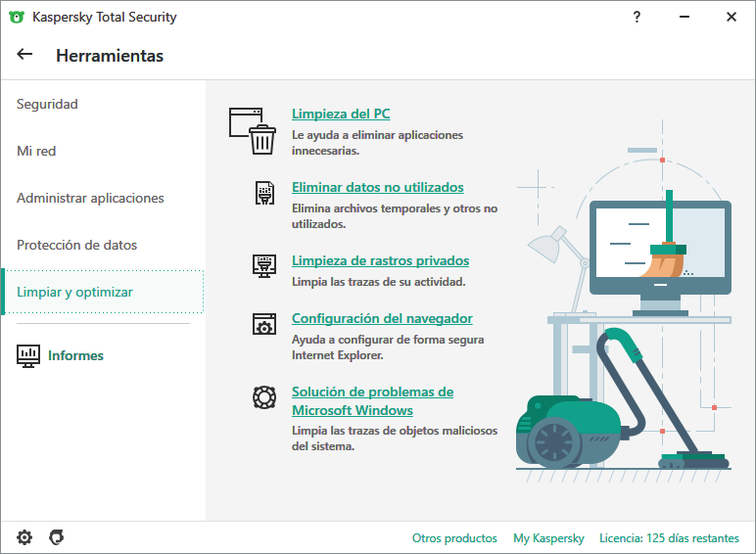
Task: Click Licencia: 125 días restantes
Action: (x=669, y=538)
